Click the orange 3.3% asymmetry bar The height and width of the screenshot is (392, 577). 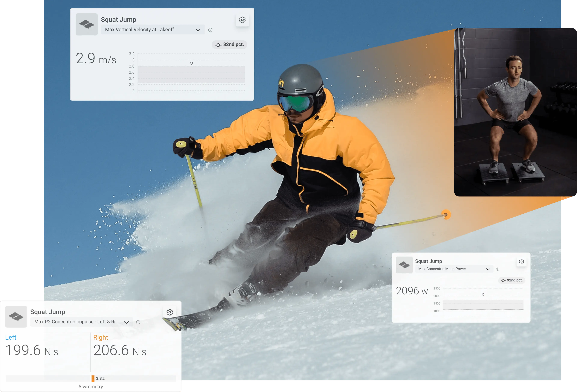point(93,378)
